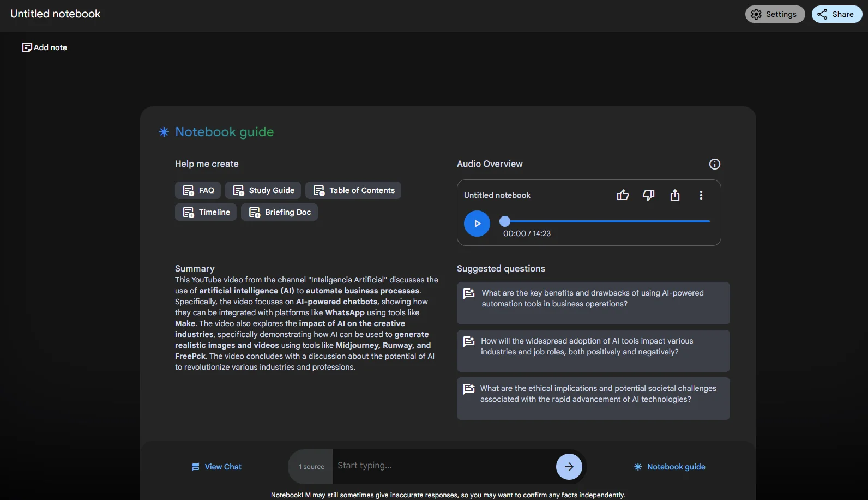Select question about key benefits and drawbacks
The image size is (868, 500).
pos(593,303)
